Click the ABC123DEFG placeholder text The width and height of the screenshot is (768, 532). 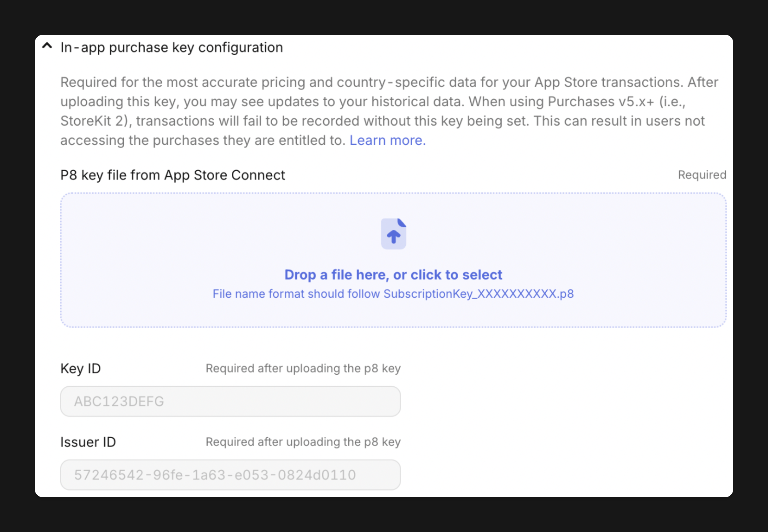point(119,401)
